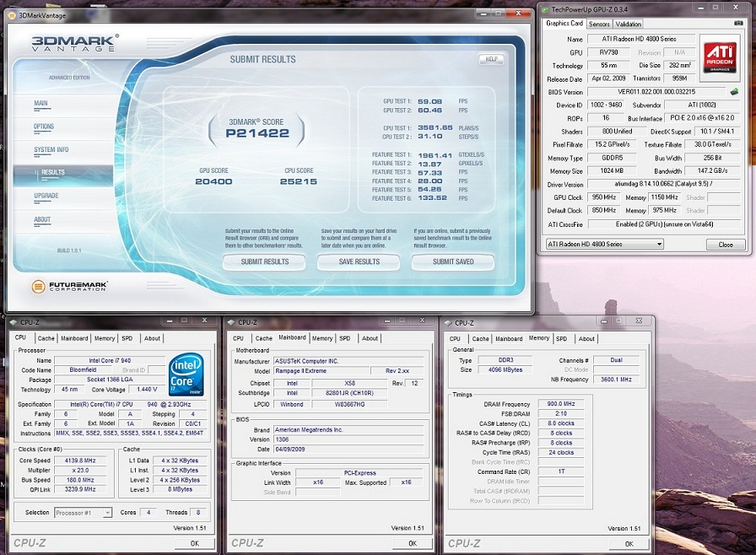Open Cache tab in right CPU-Z window

(x=481, y=339)
